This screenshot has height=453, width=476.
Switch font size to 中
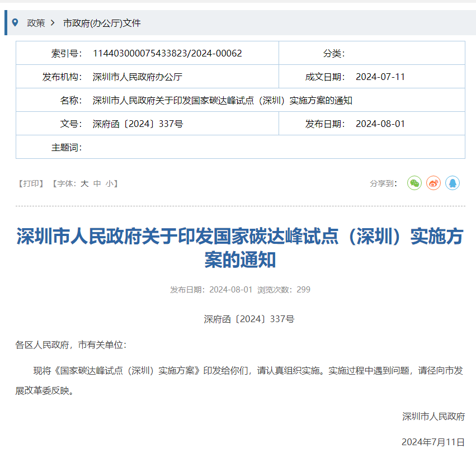(x=97, y=183)
